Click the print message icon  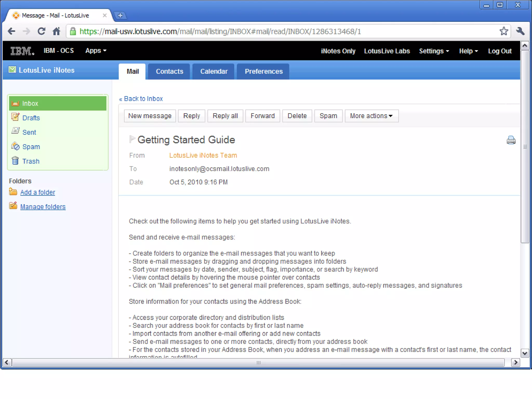click(x=511, y=140)
